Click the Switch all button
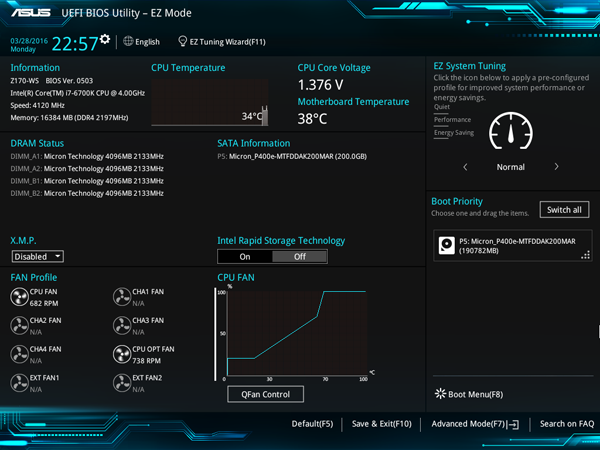This screenshot has width=600, height=450. (x=564, y=210)
